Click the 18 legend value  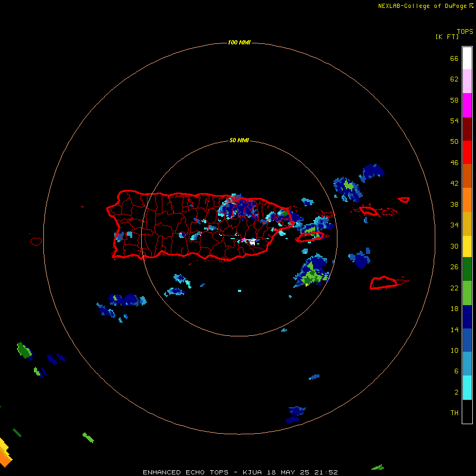[x=454, y=308]
